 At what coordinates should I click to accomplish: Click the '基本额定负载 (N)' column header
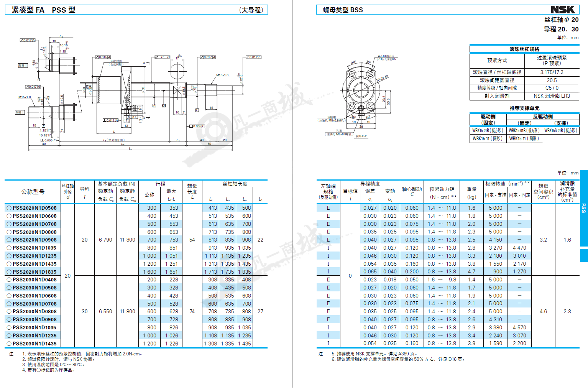pyautogui.click(x=117, y=184)
